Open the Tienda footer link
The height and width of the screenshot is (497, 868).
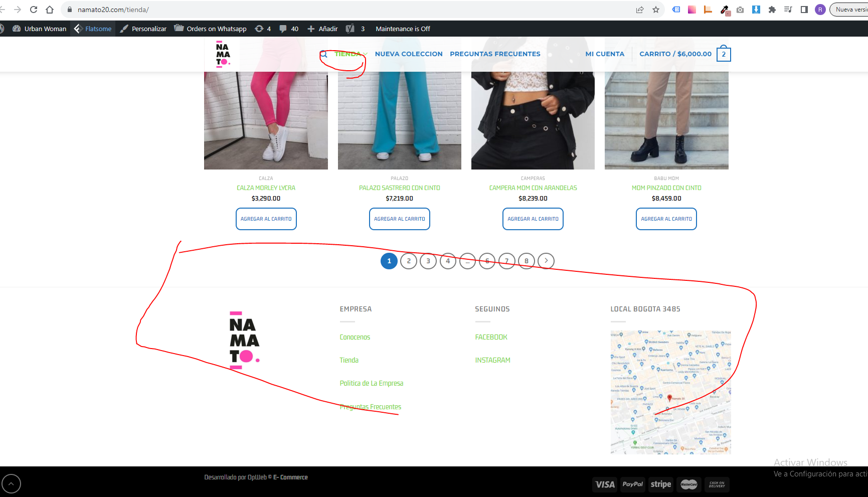tap(349, 361)
